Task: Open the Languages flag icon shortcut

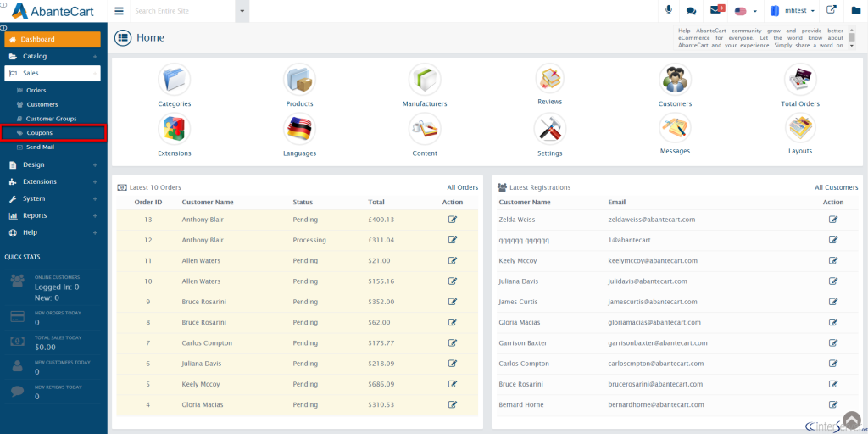Action: (x=299, y=129)
